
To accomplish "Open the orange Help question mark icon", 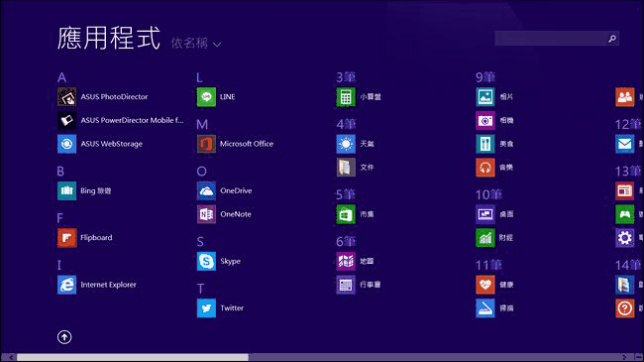I will click(625, 307).
